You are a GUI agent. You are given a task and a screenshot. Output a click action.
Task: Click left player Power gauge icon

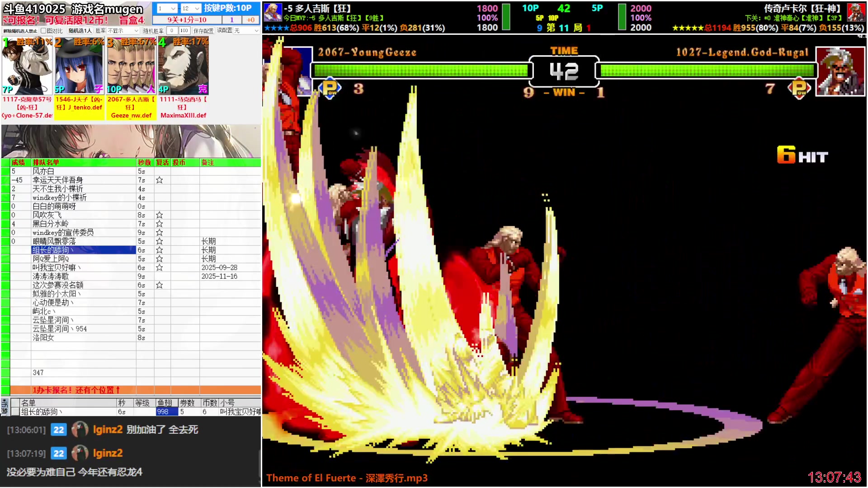click(330, 88)
